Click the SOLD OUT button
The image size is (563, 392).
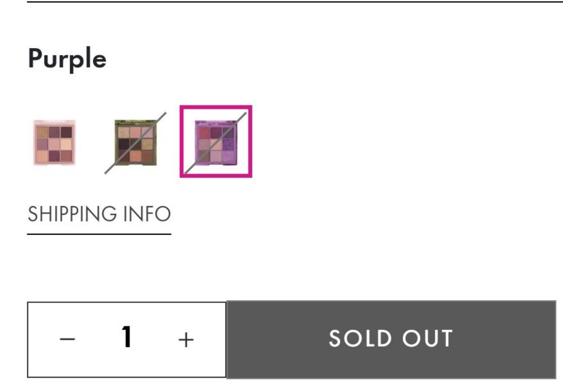[x=392, y=339]
